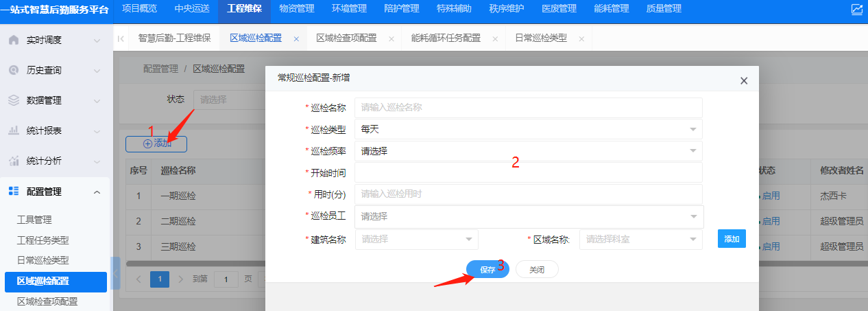
Task: Focus the 巡检名称 input field
Action: point(528,107)
